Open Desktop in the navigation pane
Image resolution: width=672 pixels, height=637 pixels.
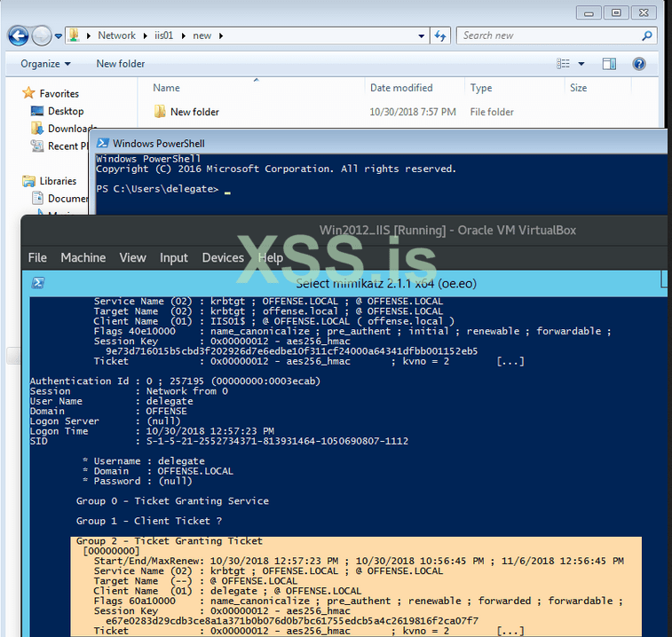point(66,111)
